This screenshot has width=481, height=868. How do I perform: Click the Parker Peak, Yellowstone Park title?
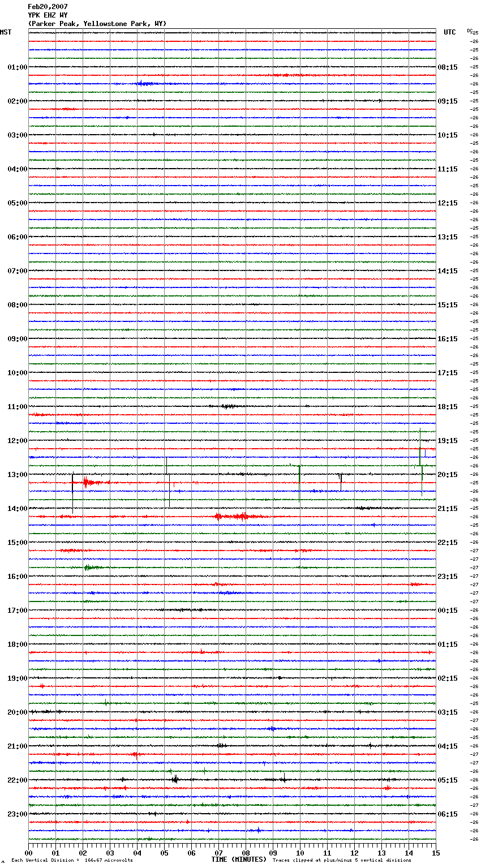[97, 24]
